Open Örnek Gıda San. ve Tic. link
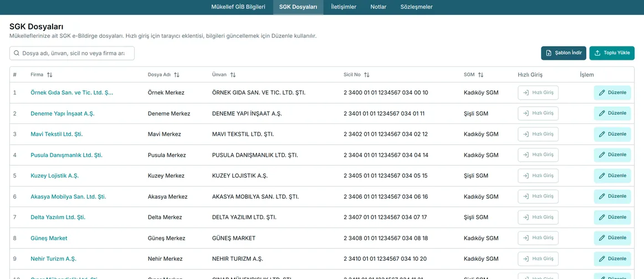The image size is (644, 279). click(72, 93)
